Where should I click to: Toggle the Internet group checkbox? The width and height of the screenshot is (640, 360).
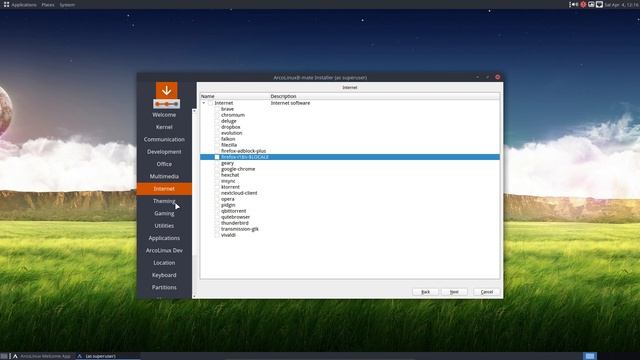[211, 103]
